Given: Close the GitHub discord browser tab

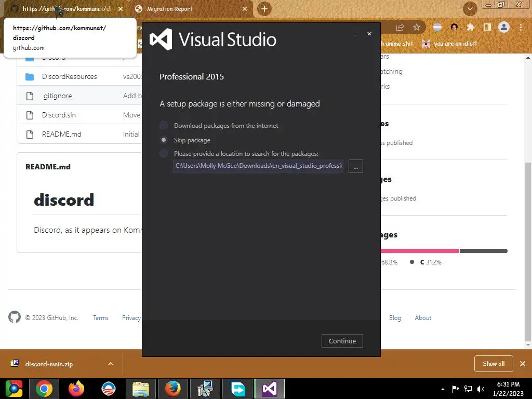Looking at the screenshot, I should (x=121, y=9).
